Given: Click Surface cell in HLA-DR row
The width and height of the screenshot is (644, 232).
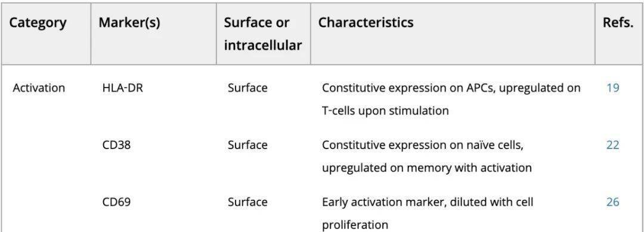Looking at the screenshot, I should click(x=247, y=88).
